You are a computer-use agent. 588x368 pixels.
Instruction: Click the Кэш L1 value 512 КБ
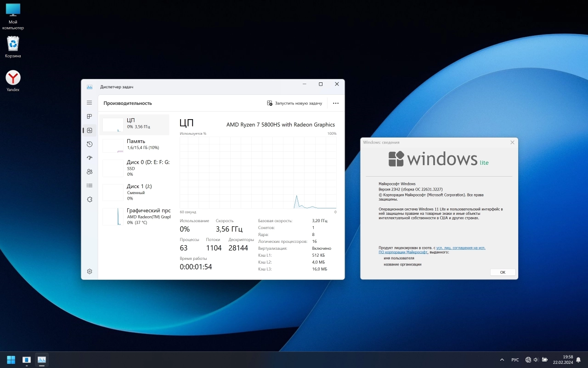pyautogui.click(x=318, y=255)
